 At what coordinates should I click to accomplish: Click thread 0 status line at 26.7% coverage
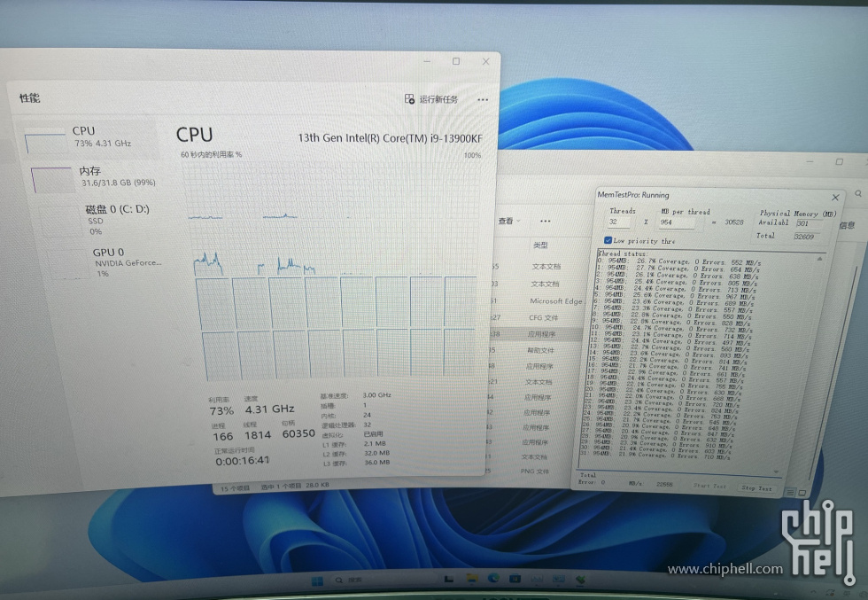tap(679, 261)
